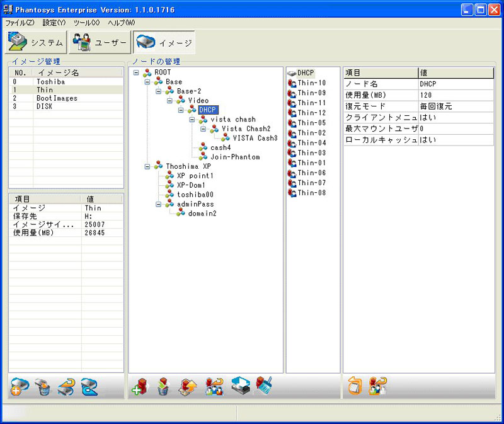504x424 pixels.
Task: Click the add node icon with green plus
Action: 139,387
